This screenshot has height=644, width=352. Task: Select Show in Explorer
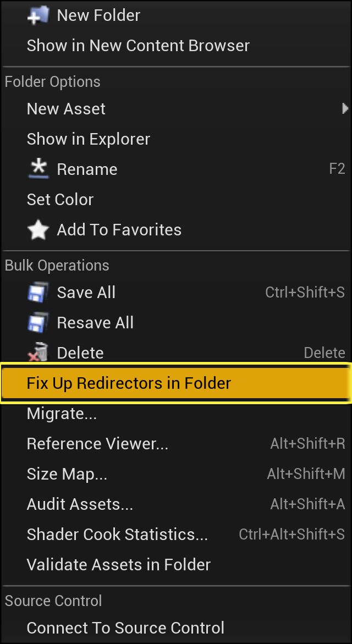click(88, 139)
